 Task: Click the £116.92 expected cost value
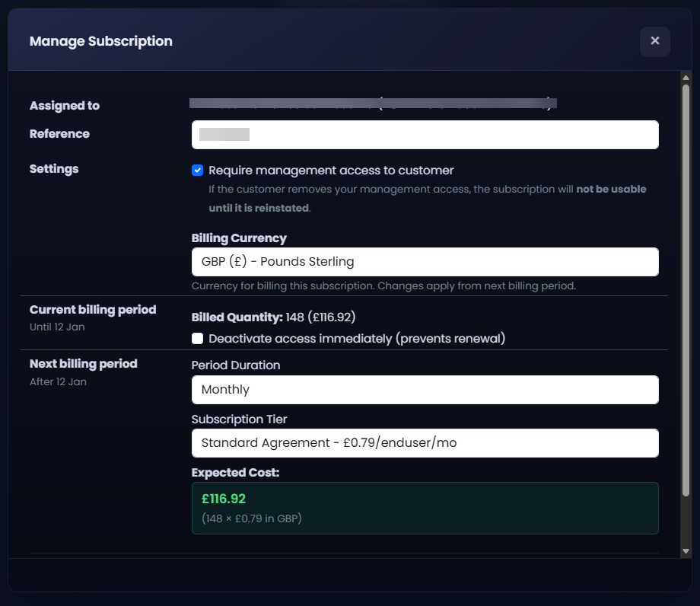pos(224,499)
